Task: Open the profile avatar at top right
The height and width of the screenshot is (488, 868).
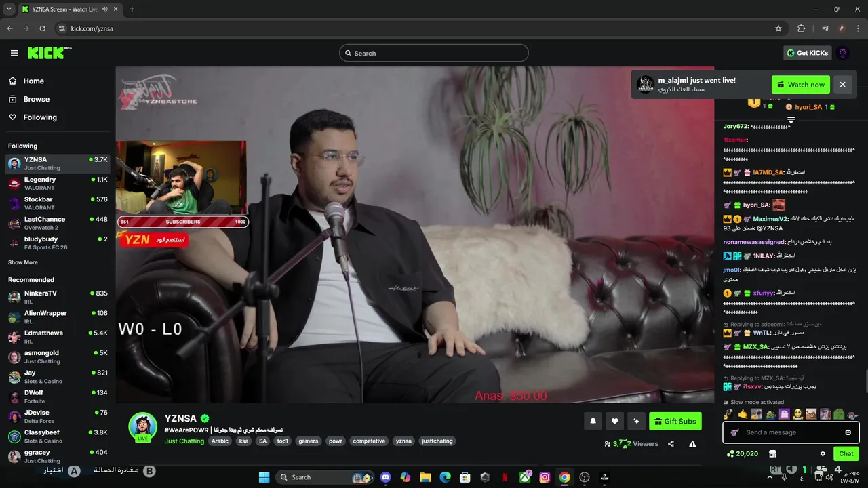Action: click(x=843, y=53)
